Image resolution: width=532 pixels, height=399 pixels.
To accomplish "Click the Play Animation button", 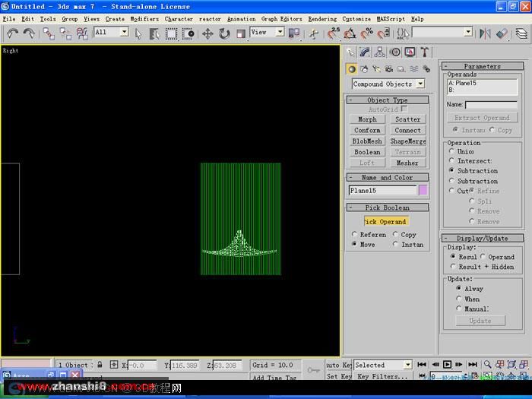I will click(447, 364).
